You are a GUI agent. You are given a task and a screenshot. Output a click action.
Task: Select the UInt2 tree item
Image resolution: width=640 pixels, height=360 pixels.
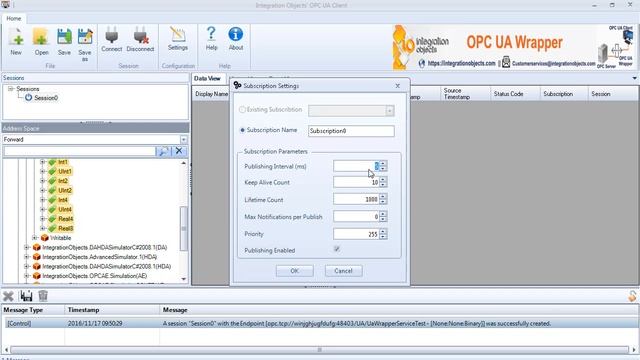[65, 190]
